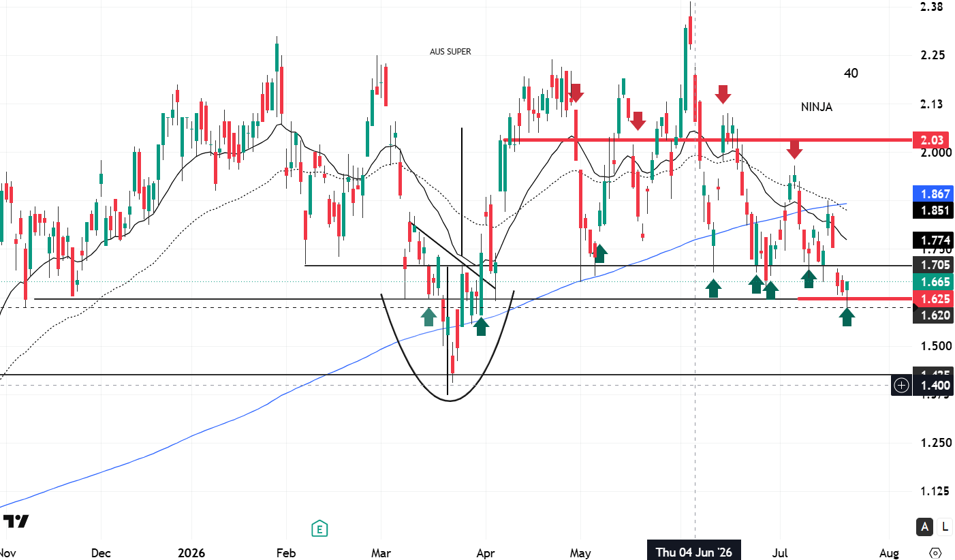Click the 2.13 price axis value
955x560 pixels.
[x=931, y=104]
